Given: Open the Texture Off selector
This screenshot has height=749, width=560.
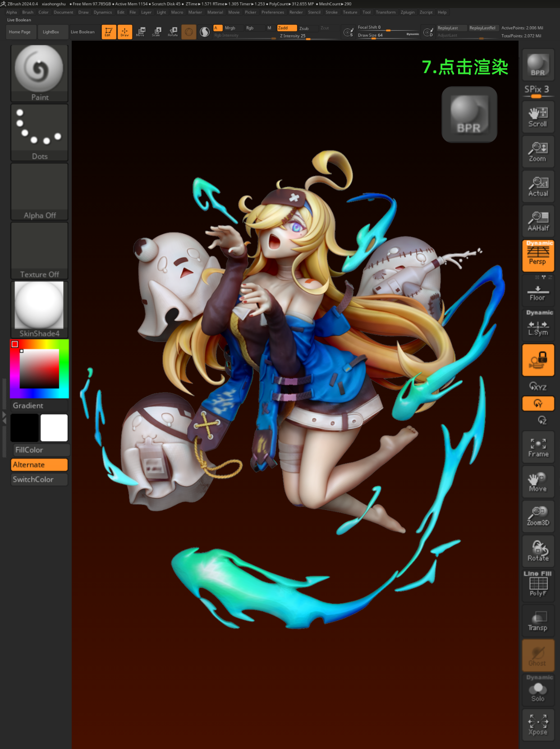Looking at the screenshot, I should pyautogui.click(x=39, y=250).
